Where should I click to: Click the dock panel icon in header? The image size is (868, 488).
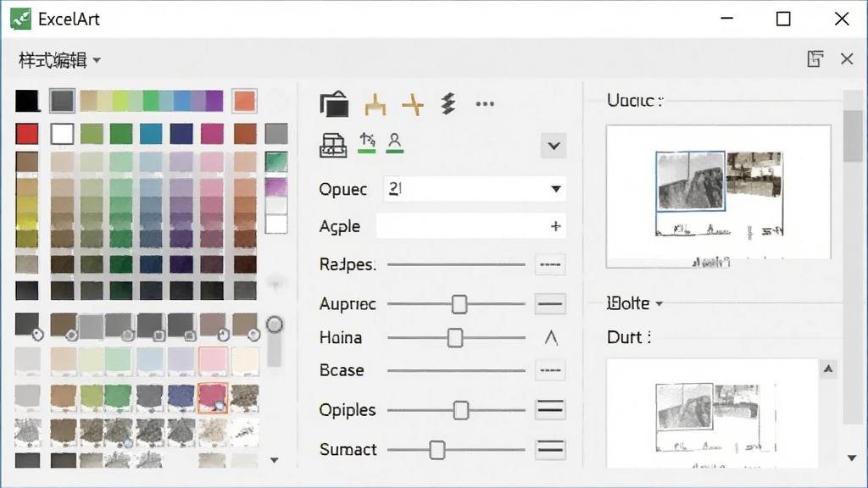click(x=815, y=58)
